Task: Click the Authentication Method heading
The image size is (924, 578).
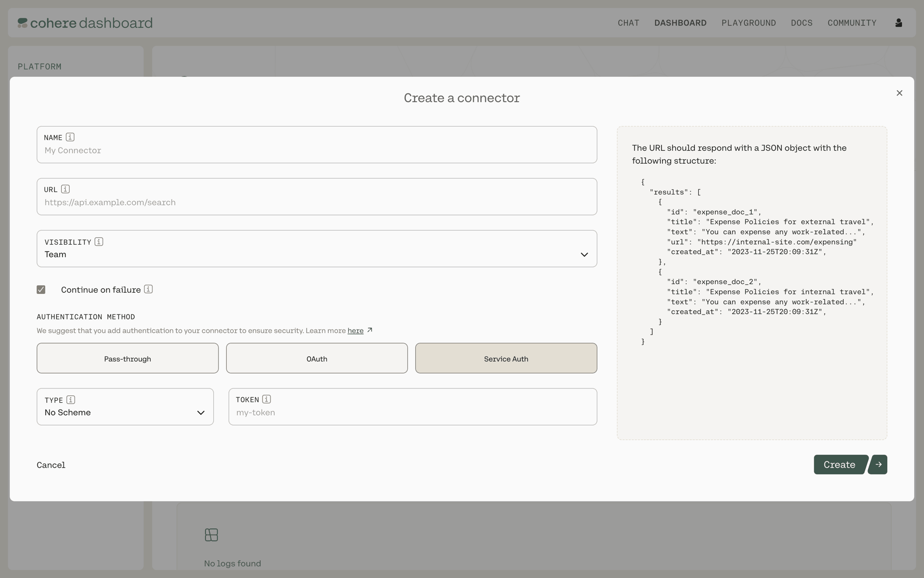Action: click(86, 316)
